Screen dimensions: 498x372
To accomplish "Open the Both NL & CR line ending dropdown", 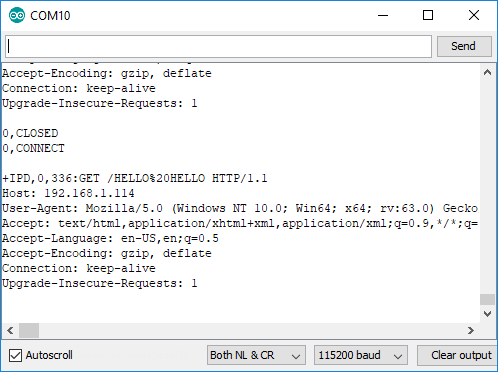I will click(x=256, y=355).
